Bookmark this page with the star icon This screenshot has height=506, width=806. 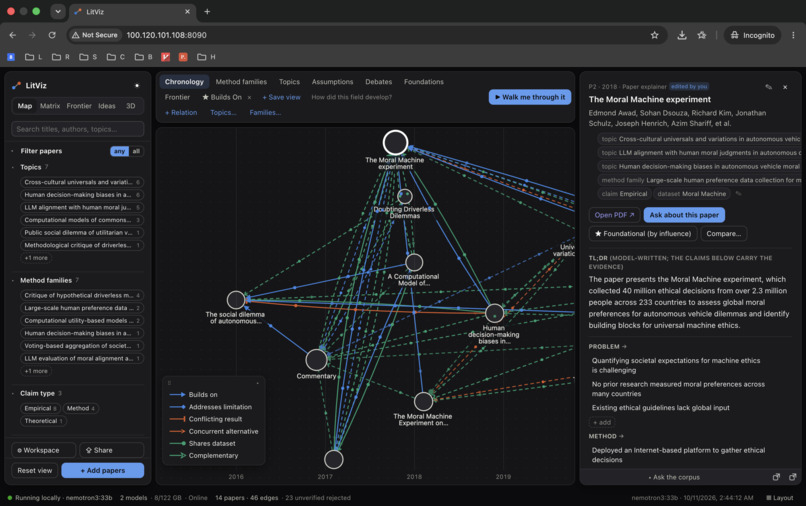click(x=654, y=35)
